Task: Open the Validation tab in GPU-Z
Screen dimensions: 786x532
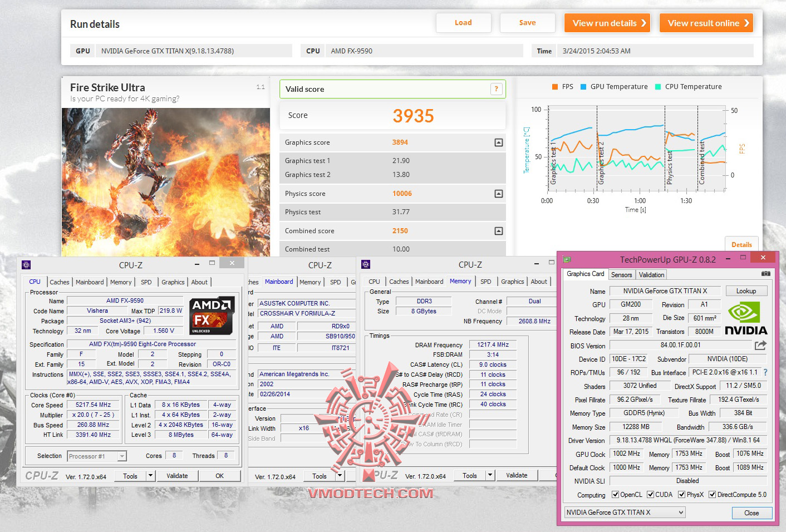Action: coord(651,275)
